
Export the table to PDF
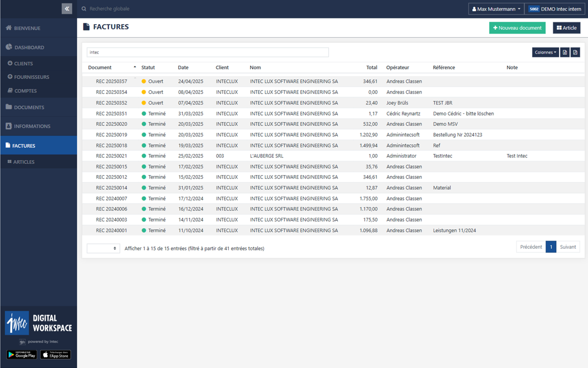pyautogui.click(x=575, y=53)
